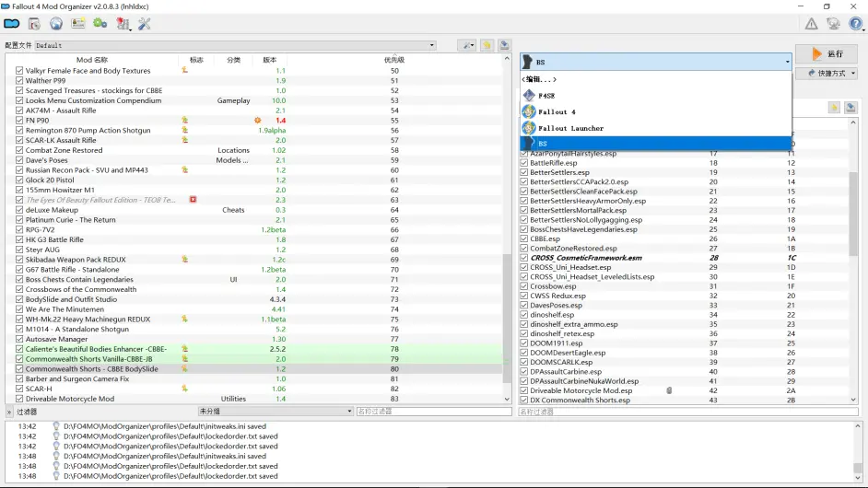Open the executables gears icon
Viewport: 868px width, 488px height.
click(x=100, y=24)
